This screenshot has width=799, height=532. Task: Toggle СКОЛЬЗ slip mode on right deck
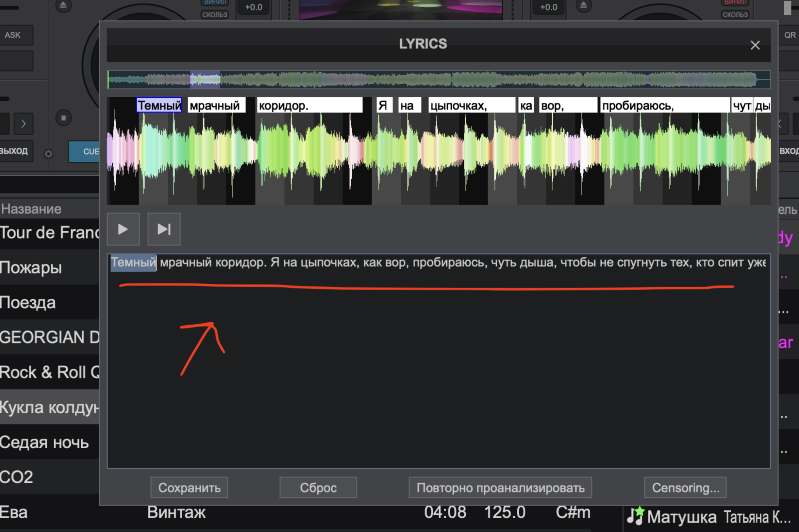click(735, 15)
